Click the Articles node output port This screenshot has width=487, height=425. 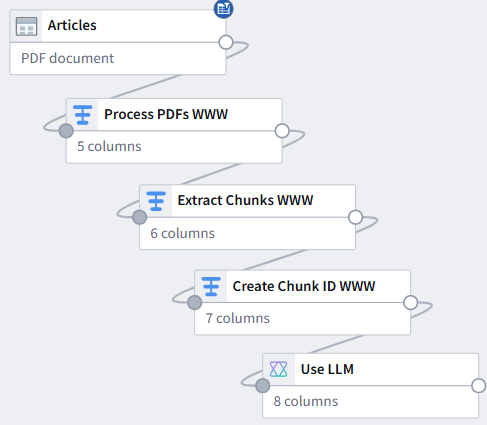click(226, 42)
